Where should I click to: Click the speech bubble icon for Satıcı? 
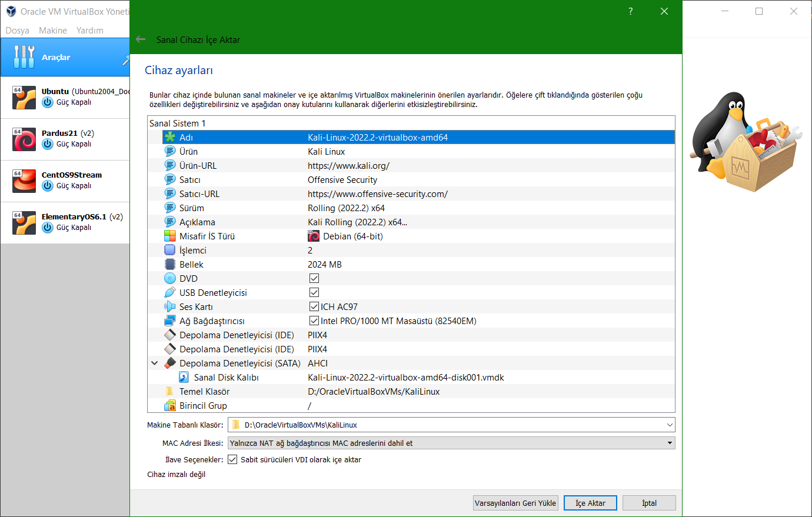[170, 179]
